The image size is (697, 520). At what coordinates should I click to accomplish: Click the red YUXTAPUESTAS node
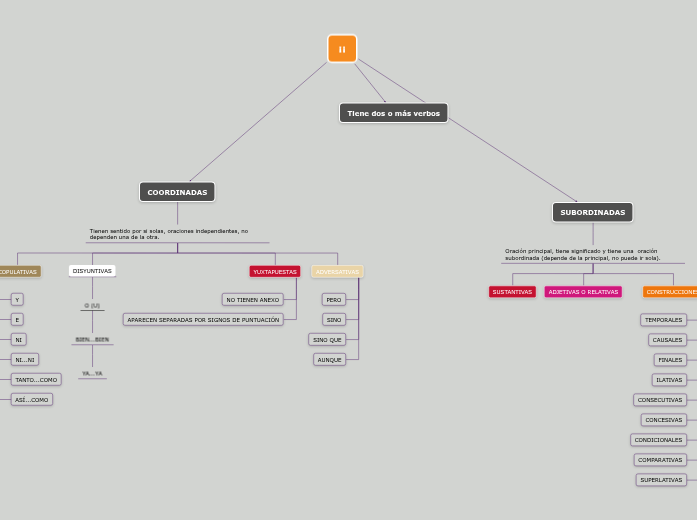click(275, 271)
